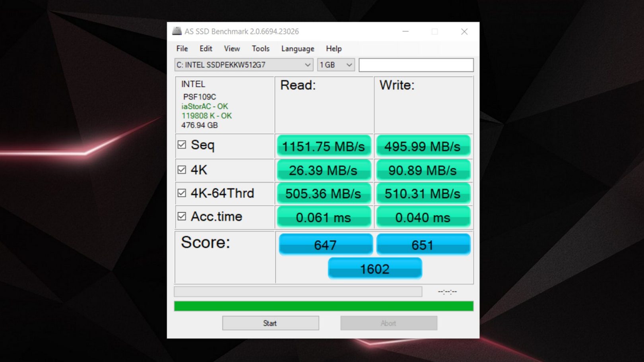Open the Language menu
This screenshot has height=362, width=644.
tap(297, 48)
